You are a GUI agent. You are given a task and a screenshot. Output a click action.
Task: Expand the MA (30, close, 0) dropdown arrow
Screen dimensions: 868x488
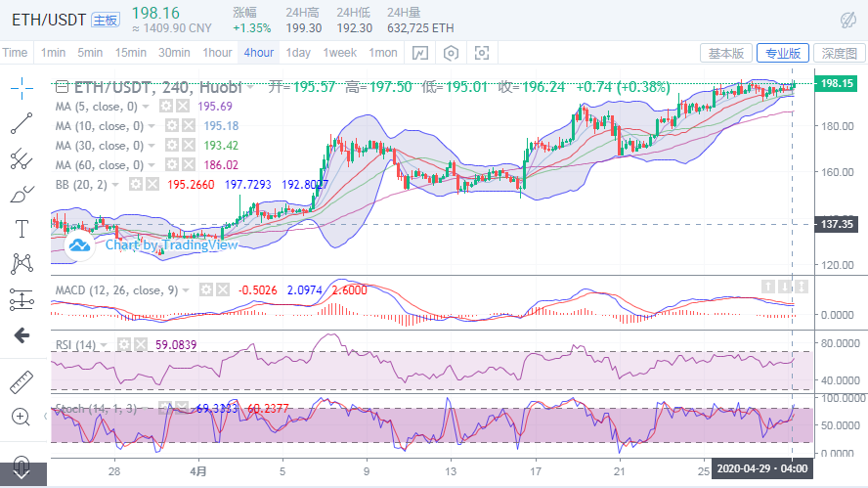tap(152, 146)
